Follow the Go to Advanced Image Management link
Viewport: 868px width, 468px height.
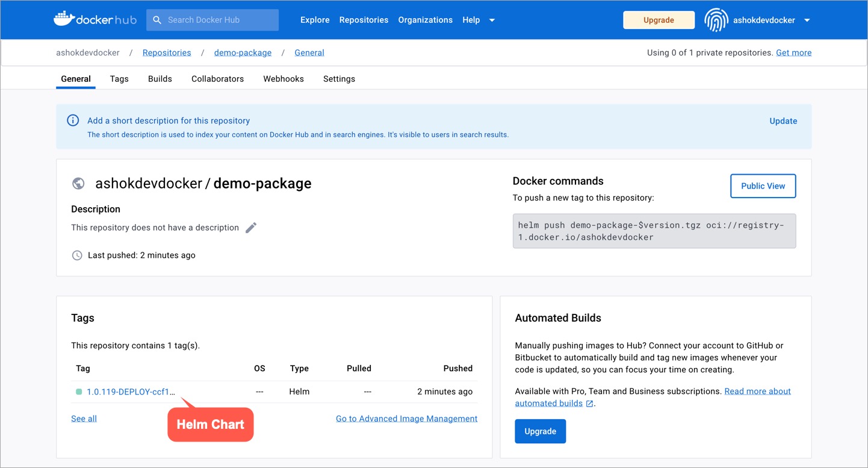click(406, 419)
